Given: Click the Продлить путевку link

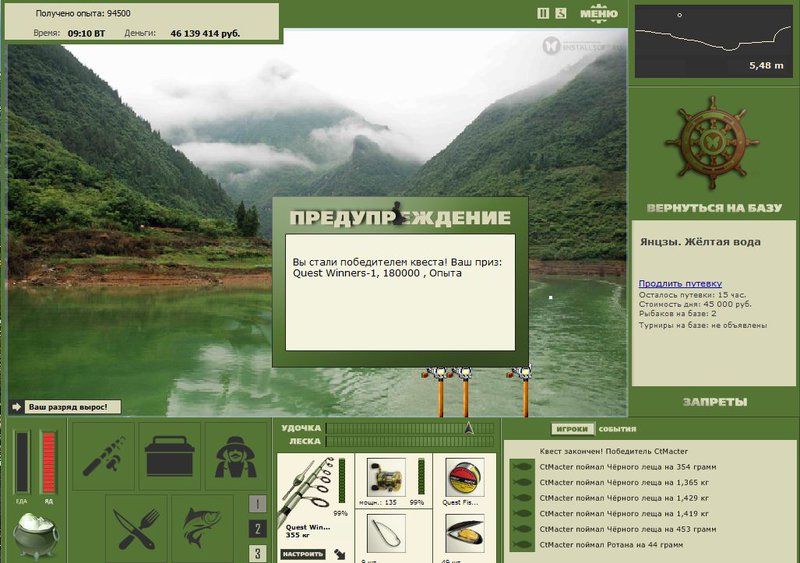Looking at the screenshot, I should coord(680,283).
